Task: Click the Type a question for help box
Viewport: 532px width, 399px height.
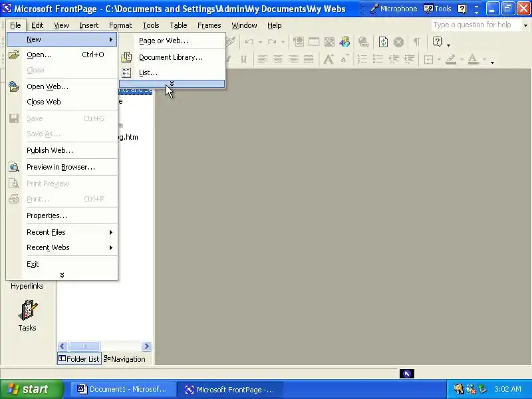Action: pos(476,25)
